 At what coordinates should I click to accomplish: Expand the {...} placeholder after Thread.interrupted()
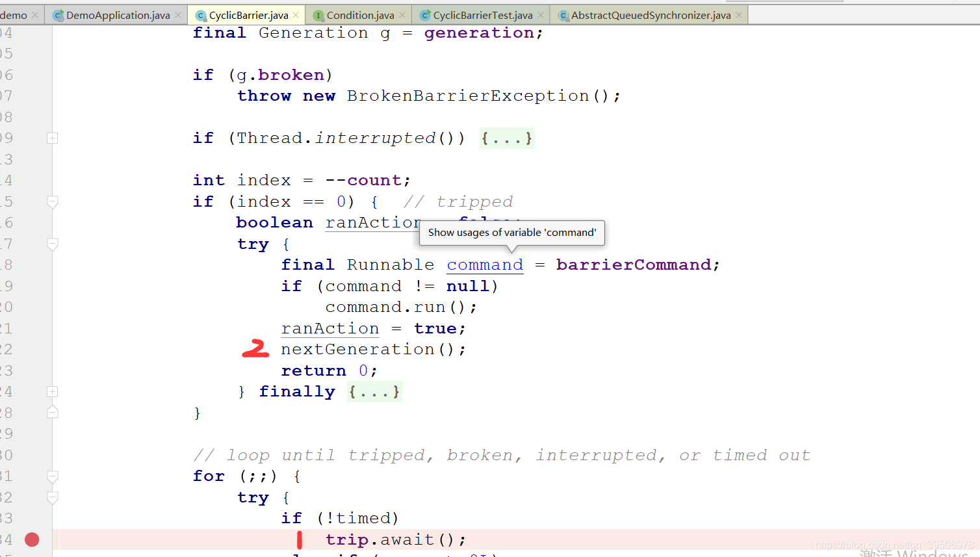[507, 138]
